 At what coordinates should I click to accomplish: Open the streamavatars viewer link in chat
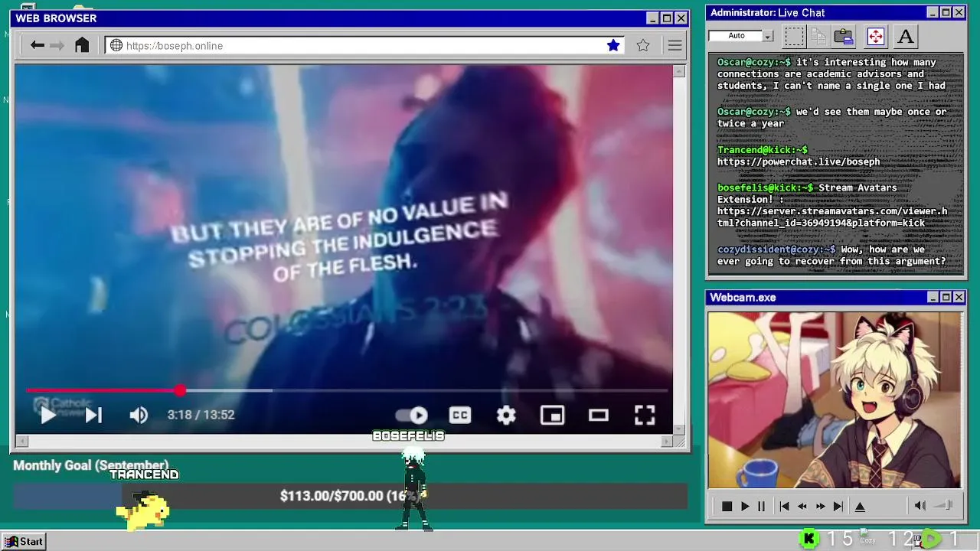832,217
